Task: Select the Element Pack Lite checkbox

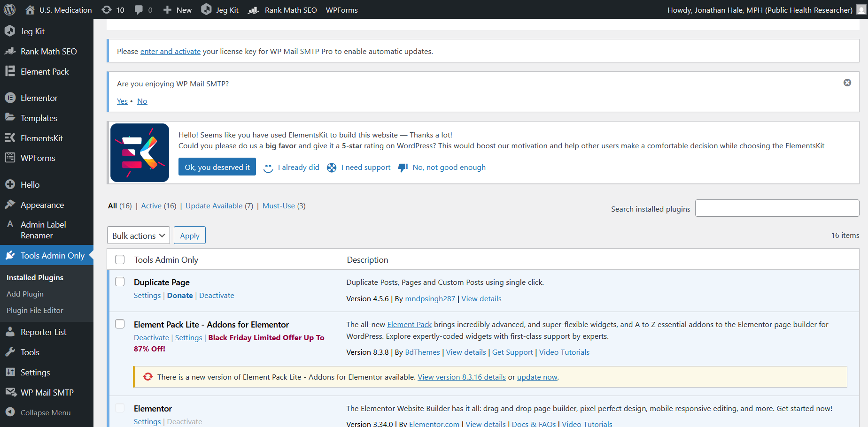Action: point(120,324)
